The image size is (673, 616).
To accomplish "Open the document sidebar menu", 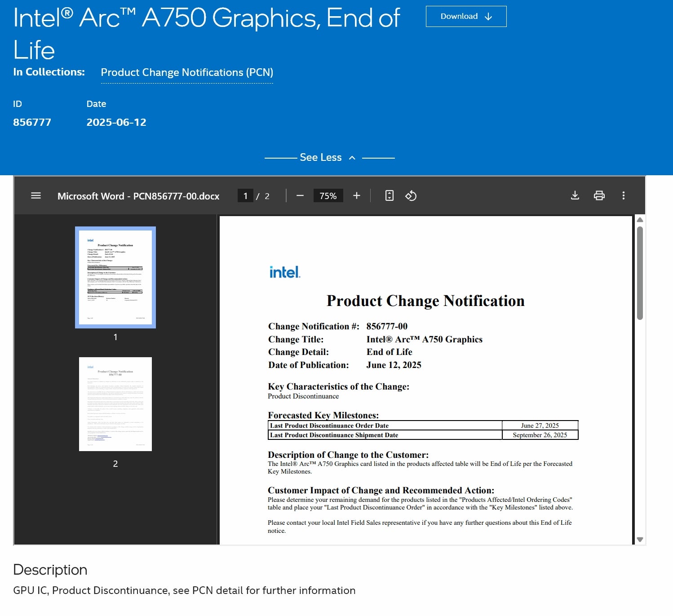I will tap(35, 196).
